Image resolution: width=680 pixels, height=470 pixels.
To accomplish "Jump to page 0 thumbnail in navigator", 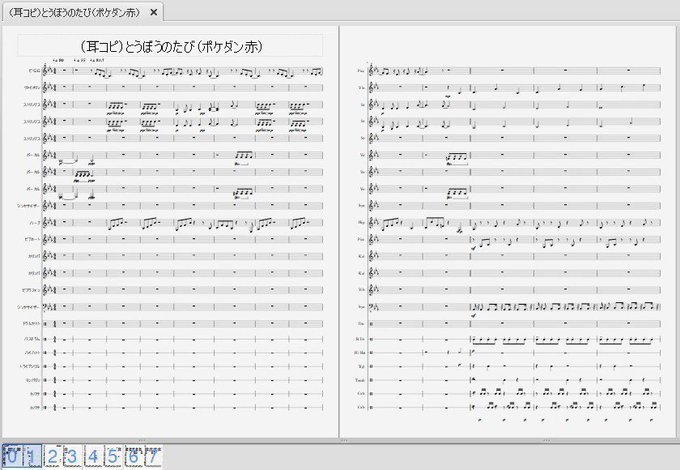I will [12, 456].
